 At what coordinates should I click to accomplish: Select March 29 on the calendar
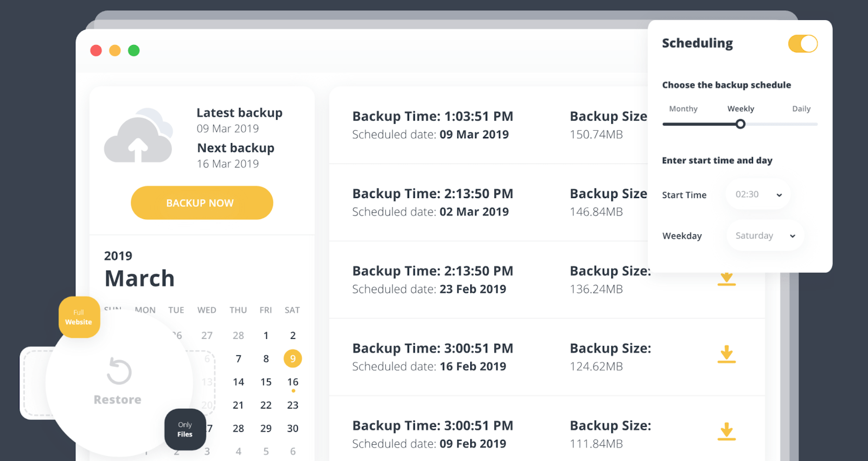point(266,428)
